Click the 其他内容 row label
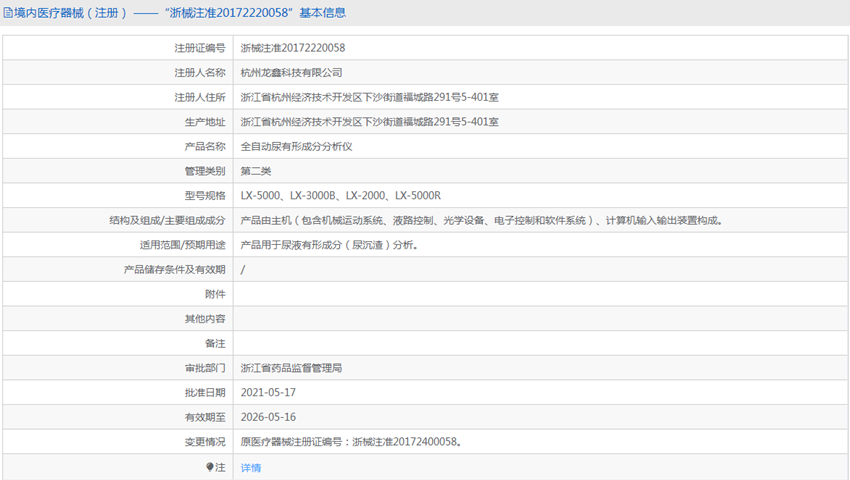This screenshot has width=850, height=480. (205, 319)
